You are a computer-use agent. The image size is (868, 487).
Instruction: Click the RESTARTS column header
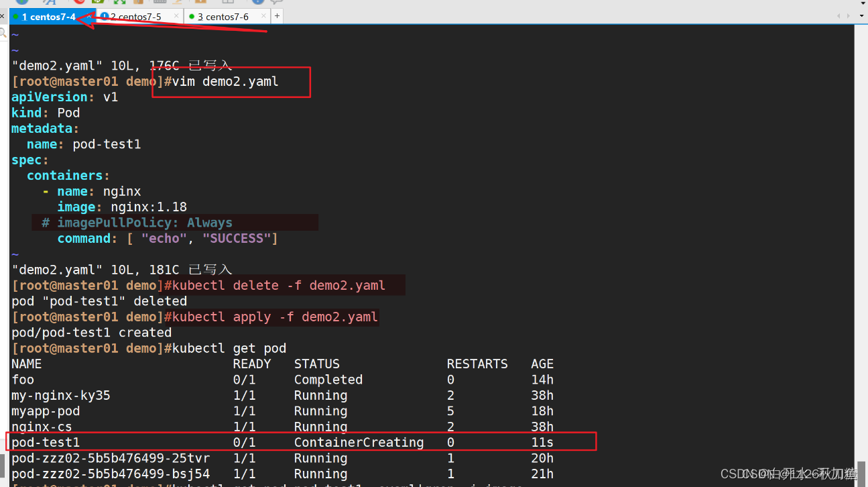pyautogui.click(x=478, y=364)
